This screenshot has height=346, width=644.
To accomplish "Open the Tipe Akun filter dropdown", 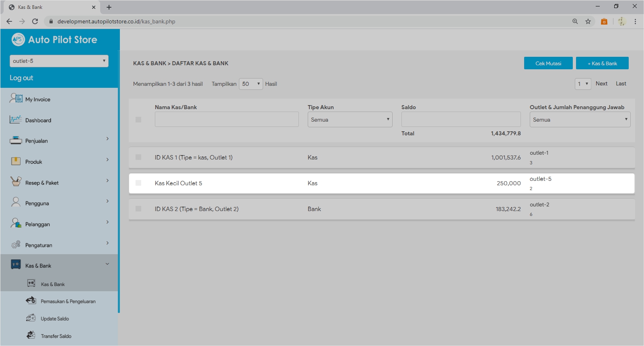I will tap(350, 120).
